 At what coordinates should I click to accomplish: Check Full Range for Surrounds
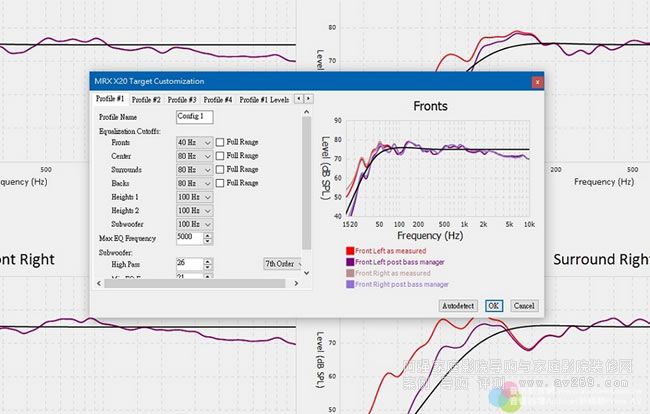point(220,170)
